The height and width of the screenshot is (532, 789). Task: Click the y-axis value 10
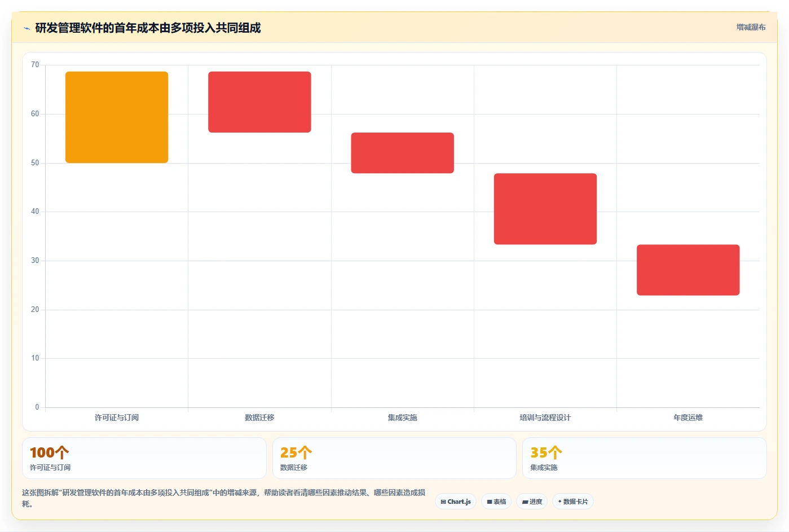(x=35, y=358)
